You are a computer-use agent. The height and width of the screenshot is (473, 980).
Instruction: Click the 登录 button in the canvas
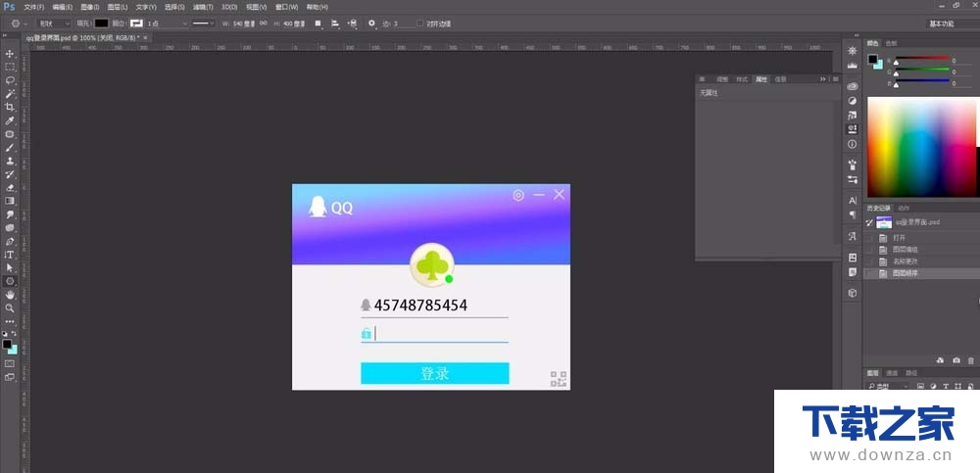[x=435, y=374]
